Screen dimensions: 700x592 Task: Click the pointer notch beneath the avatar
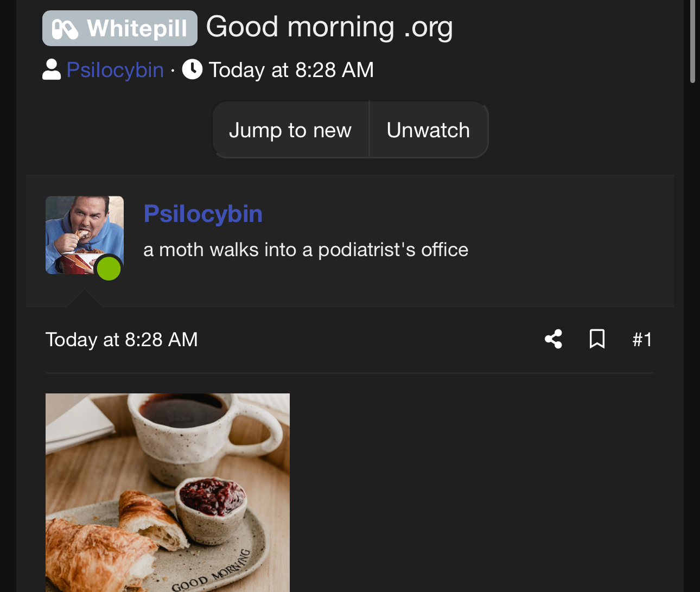coord(84,298)
